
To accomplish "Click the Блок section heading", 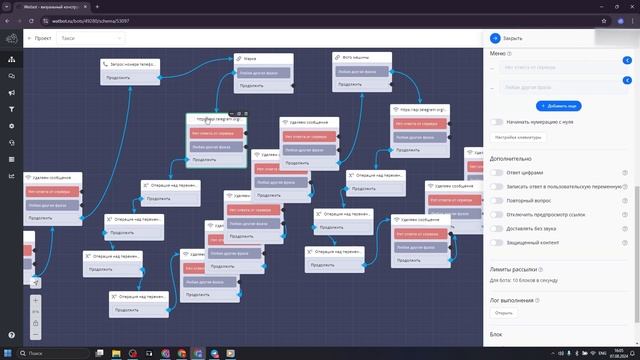I will [496, 334].
